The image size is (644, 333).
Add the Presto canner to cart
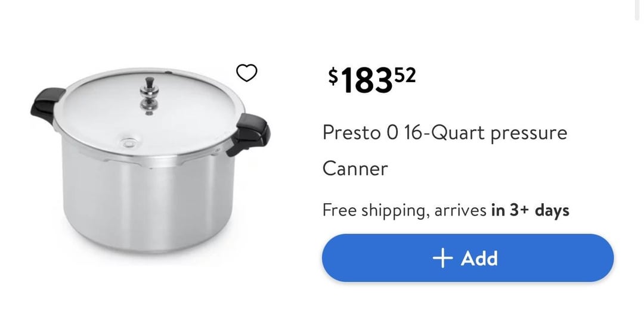coord(468,258)
